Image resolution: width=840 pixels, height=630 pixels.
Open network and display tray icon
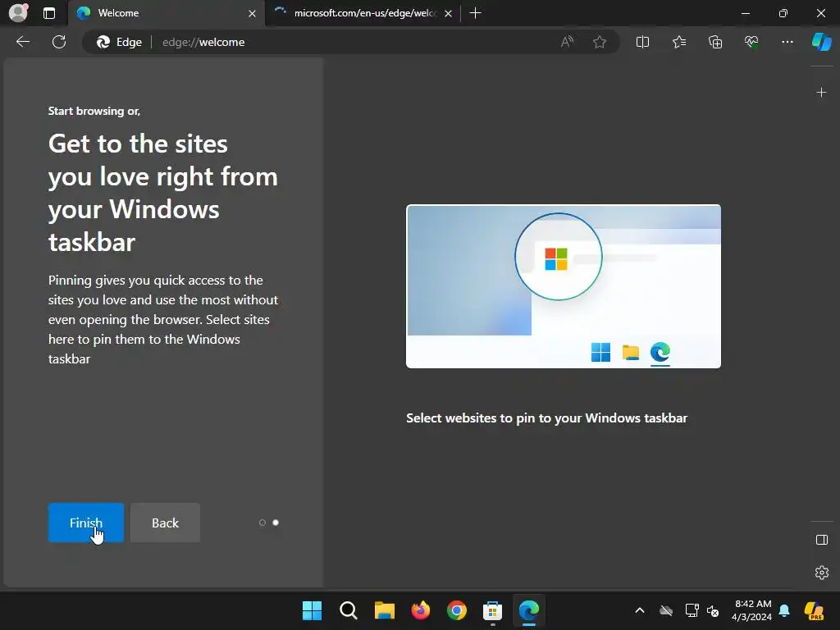coord(692,610)
